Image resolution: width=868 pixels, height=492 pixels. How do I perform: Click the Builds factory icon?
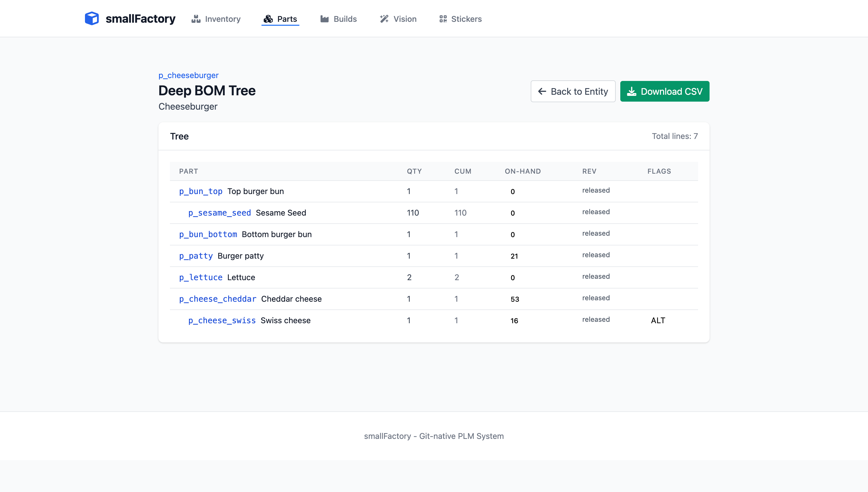324,19
